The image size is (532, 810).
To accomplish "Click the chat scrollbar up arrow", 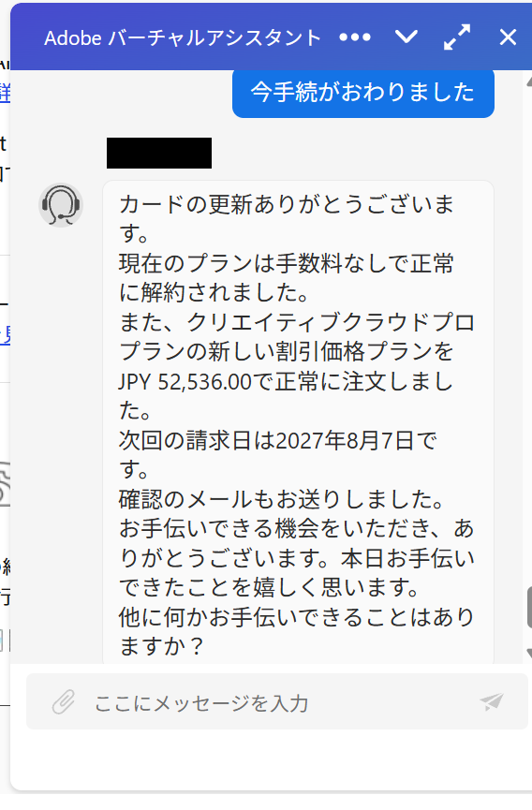I will pos(529,81).
